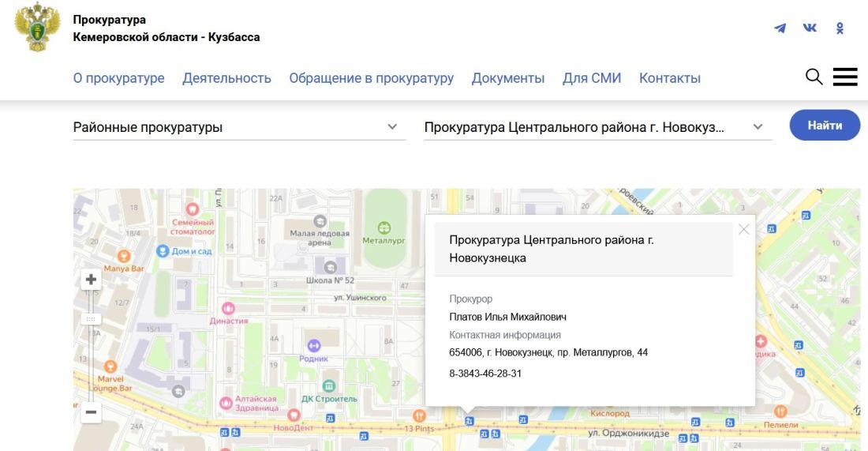868x451 pixels.
Task: Open the Деятельность menu item
Action: [x=226, y=78]
